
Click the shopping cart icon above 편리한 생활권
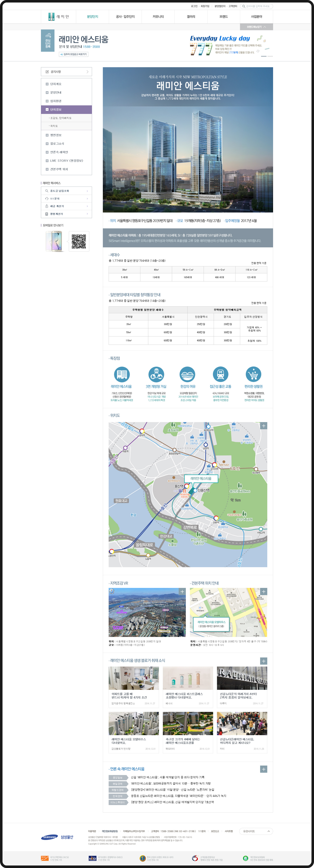pyautogui.click(x=254, y=374)
